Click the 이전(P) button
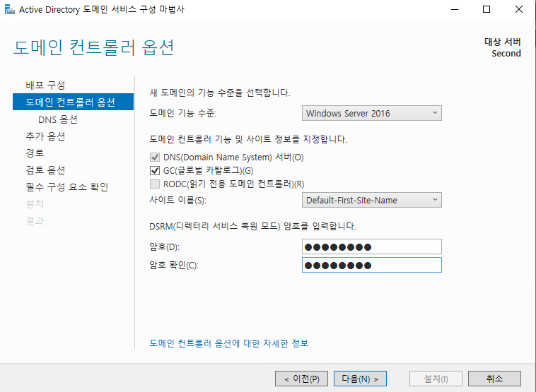This screenshot has width=536, height=392. [x=301, y=379]
